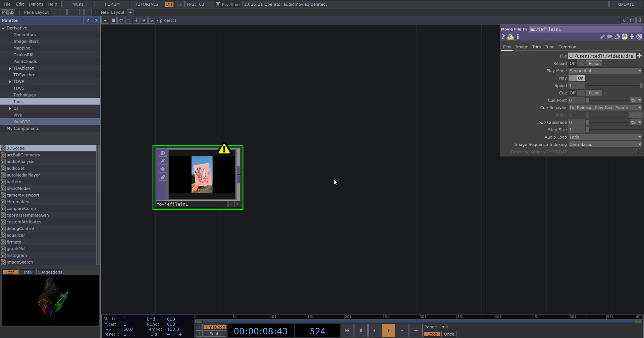Viewport: 644px width, 338px height.
Task: Toggle the viewer active flag on moviefilein1
Action: pos(163,153)
